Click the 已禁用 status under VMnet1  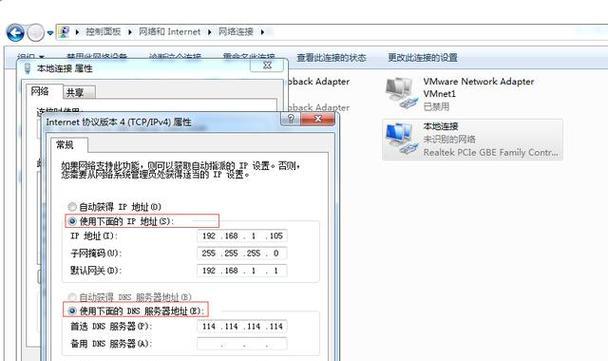coord(436,106)
